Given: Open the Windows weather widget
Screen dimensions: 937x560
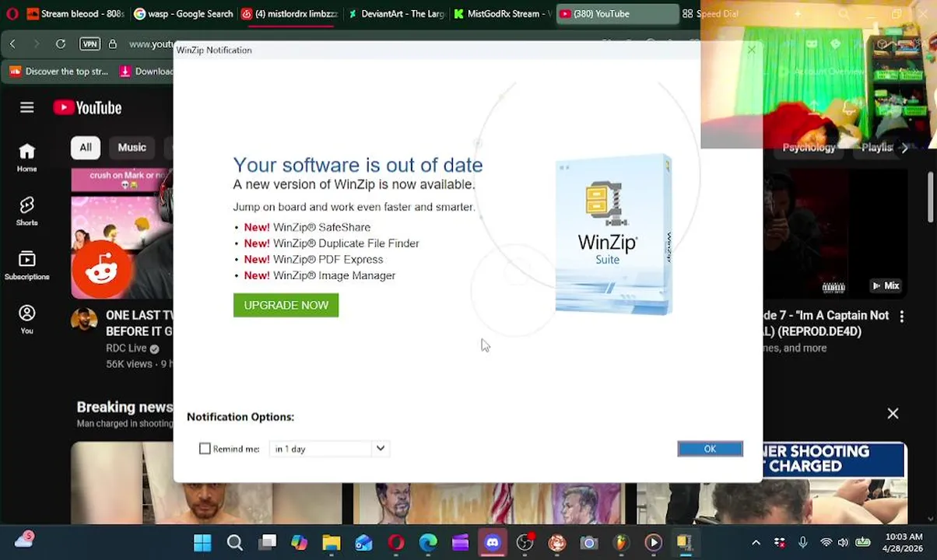Looking at the screenshot, I should coord(24,540).
